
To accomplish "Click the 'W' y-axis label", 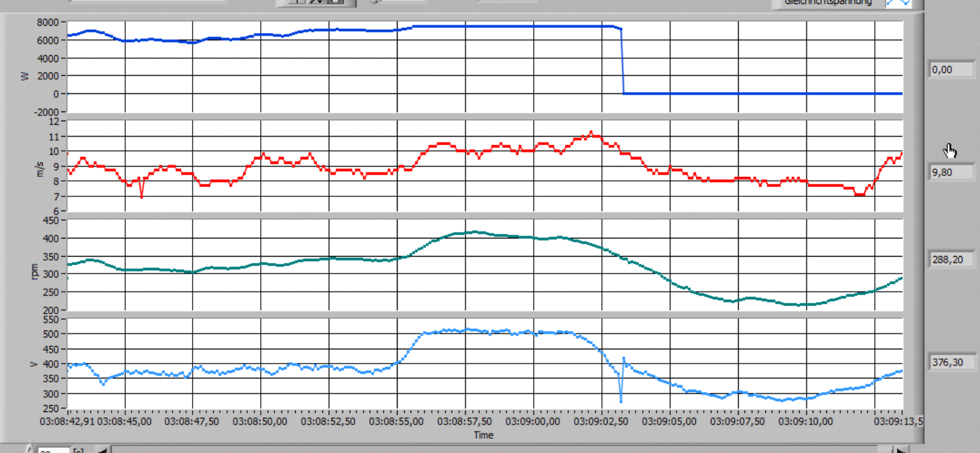I will 25,76.
